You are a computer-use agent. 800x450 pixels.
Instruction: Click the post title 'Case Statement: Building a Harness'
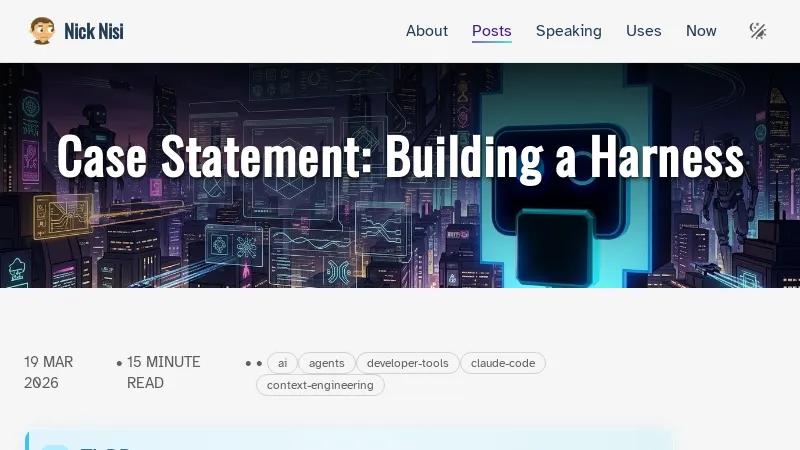click(400, 157)
